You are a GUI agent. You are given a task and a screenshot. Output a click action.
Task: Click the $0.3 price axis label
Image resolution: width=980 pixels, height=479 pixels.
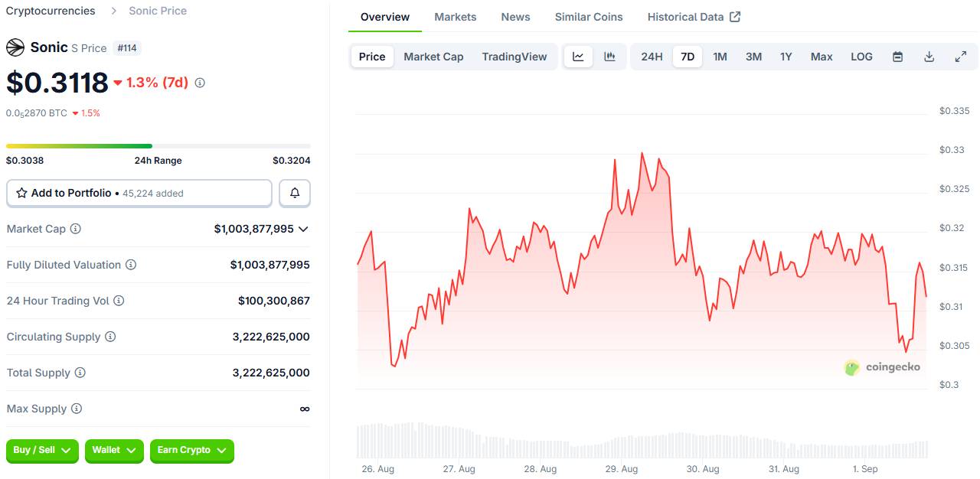tap(949, 385)
